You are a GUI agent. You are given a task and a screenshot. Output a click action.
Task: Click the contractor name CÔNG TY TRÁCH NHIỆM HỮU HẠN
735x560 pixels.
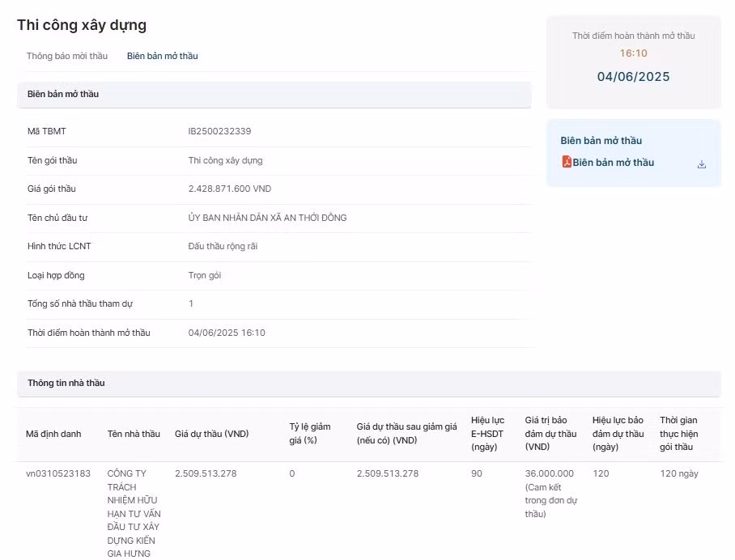(134, 513)
